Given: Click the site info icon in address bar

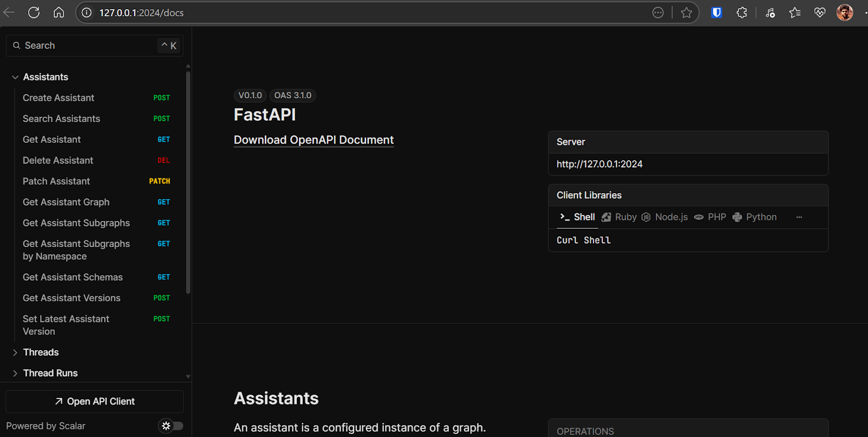Looking at the screenshot, I should (87, 12).
